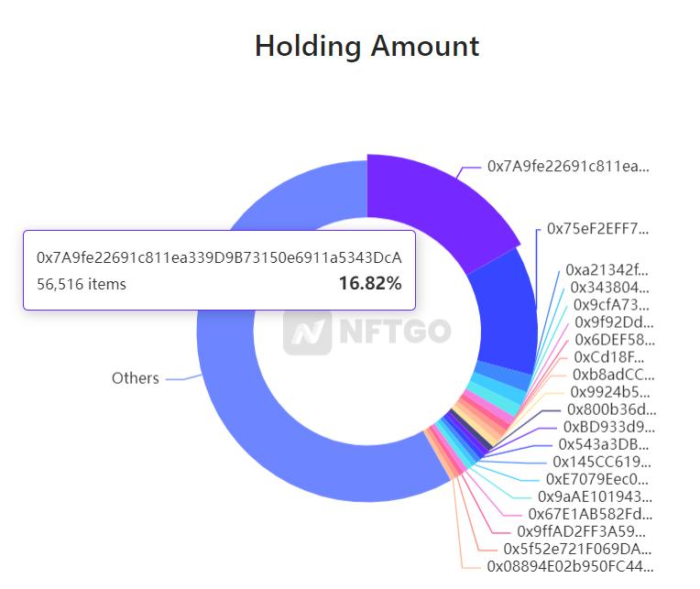Click the Others legend label
This screenshot has width=700, height=589.
coord(136,378)
